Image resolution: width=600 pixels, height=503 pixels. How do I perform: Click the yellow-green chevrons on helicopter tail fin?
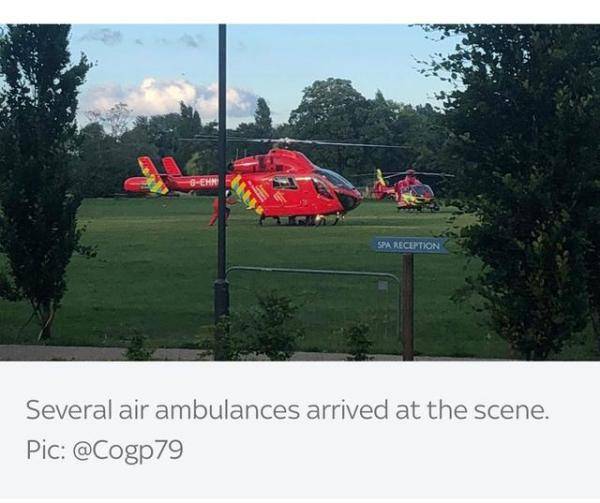153,176
